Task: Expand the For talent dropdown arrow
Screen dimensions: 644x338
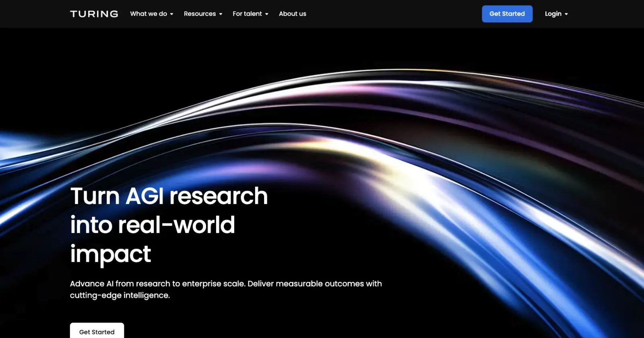Action: click(x=267, y=14)
